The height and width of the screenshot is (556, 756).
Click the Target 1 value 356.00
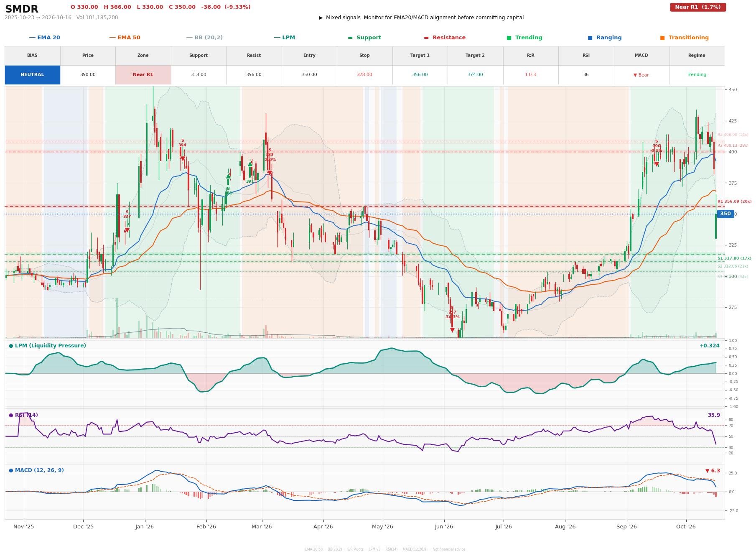[420, 75]
